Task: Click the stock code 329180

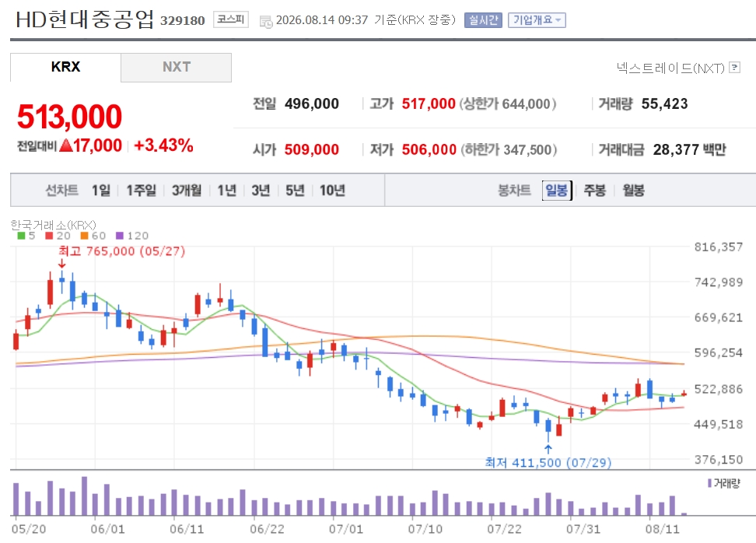Action: [183, 21]
